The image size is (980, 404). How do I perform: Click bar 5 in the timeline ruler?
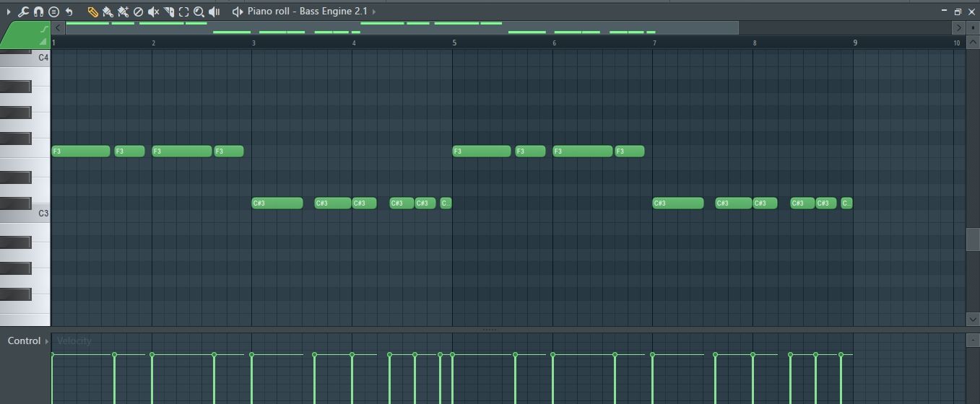(x=454, y=43)
